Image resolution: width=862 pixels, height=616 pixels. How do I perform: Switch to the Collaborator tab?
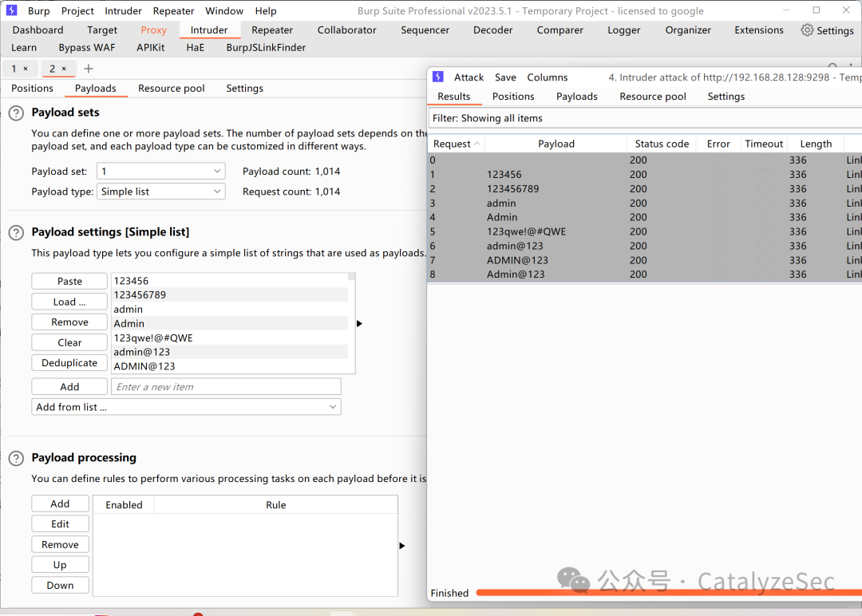pyautogui.click(x=347, y=30)
